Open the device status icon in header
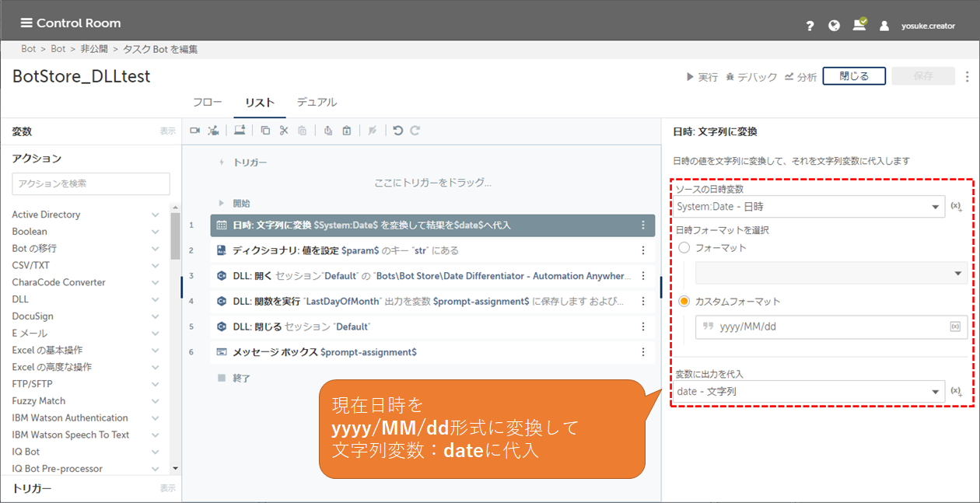The width and height of the screenshot is (980, 503). click(859, 24)
